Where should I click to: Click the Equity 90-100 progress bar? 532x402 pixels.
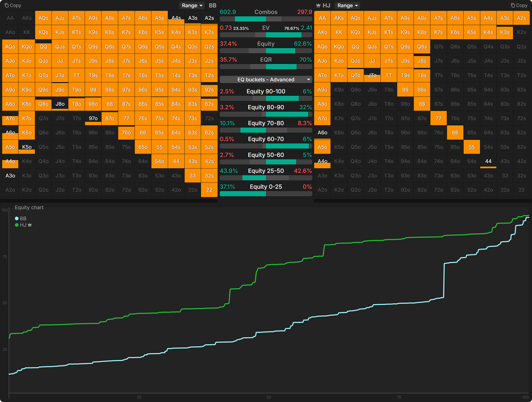click(x=265, y=98)
